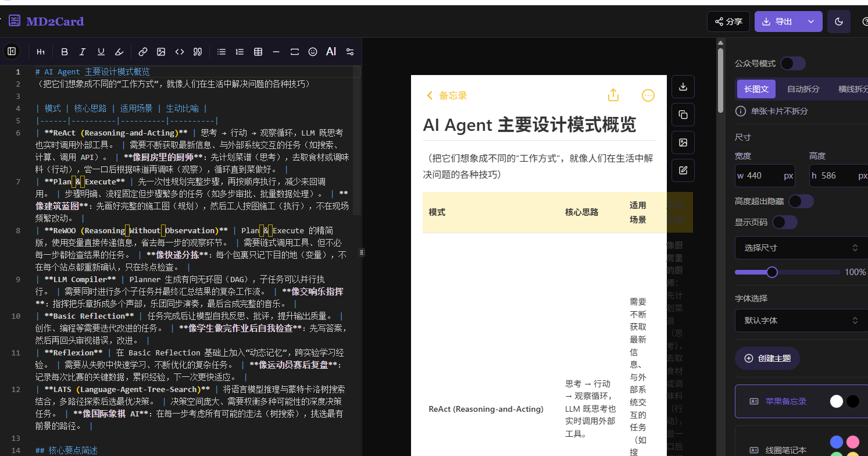The image size is (868, 456).
Task: Click the 创建主题 button
Action: (x=767, y=358)
